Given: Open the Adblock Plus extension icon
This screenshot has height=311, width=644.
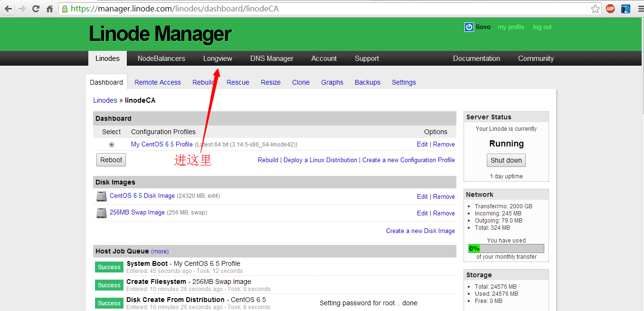Looking at the screenshot, I should click(x=610, y=9).
